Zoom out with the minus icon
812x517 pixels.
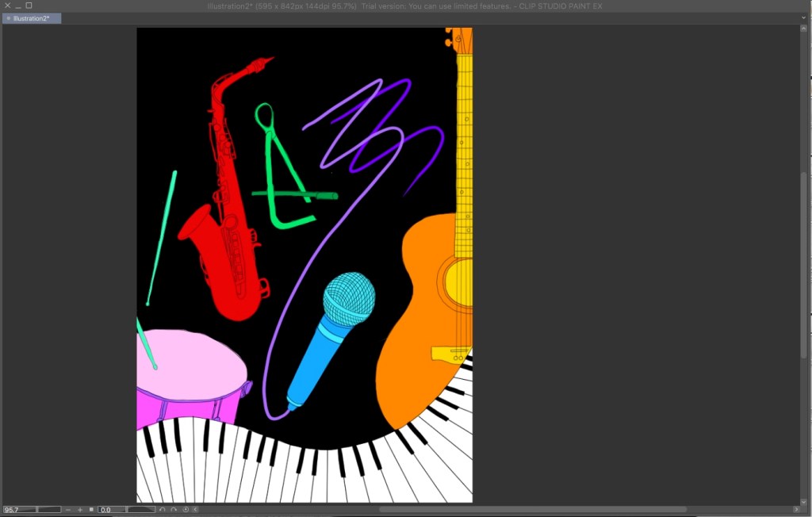(68, 510)
